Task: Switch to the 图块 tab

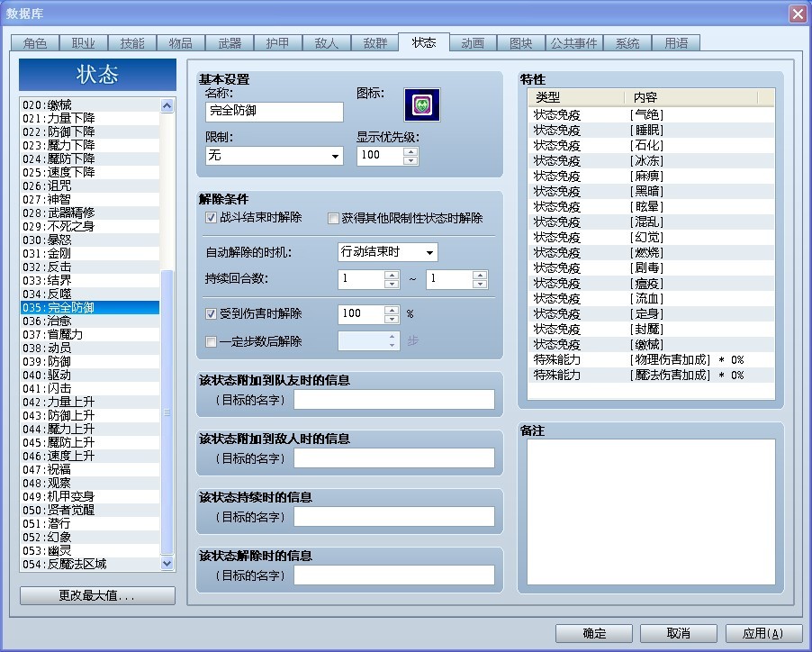Action: point(521,43)
